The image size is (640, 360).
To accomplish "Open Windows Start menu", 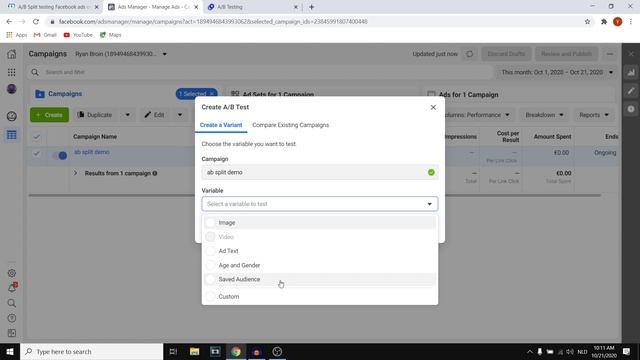I will pyautogui.click(x=10, y=351).
